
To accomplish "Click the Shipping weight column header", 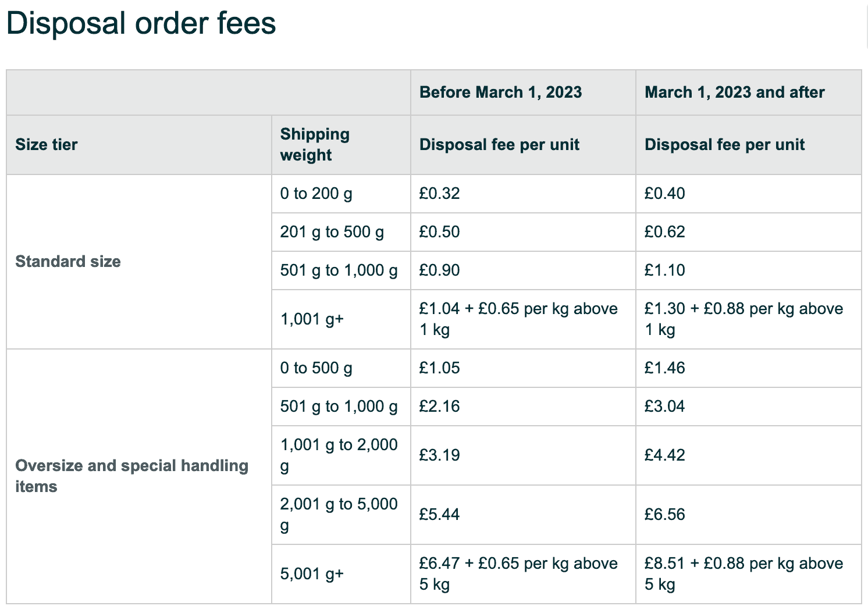I will coord(315,144).
